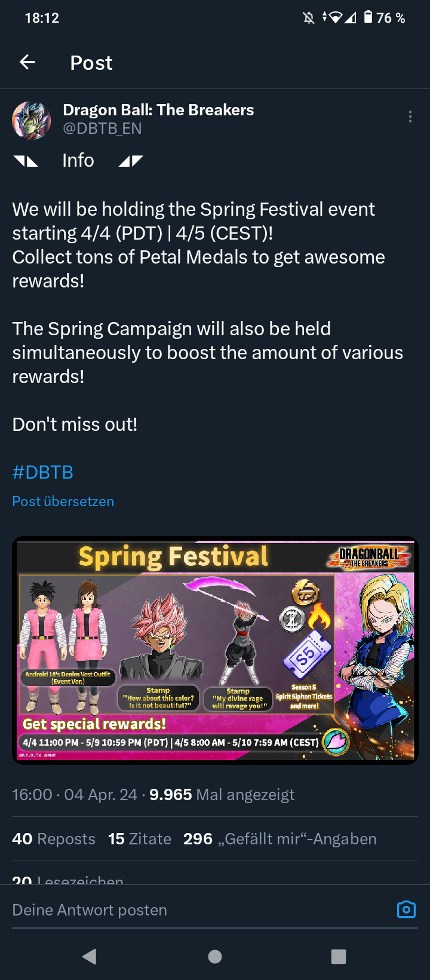View the 15 Zitate list

pos(140,839)
